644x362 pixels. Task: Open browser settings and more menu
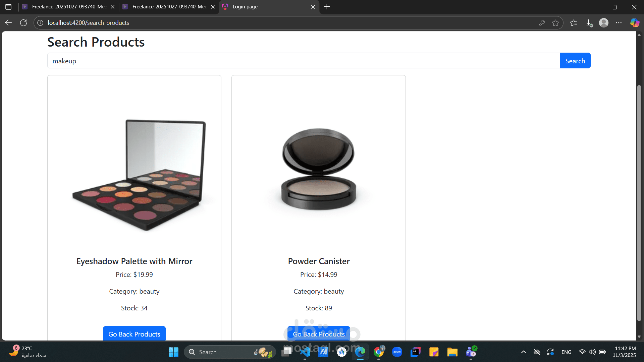pyautogui.click(x=619, y=23)
